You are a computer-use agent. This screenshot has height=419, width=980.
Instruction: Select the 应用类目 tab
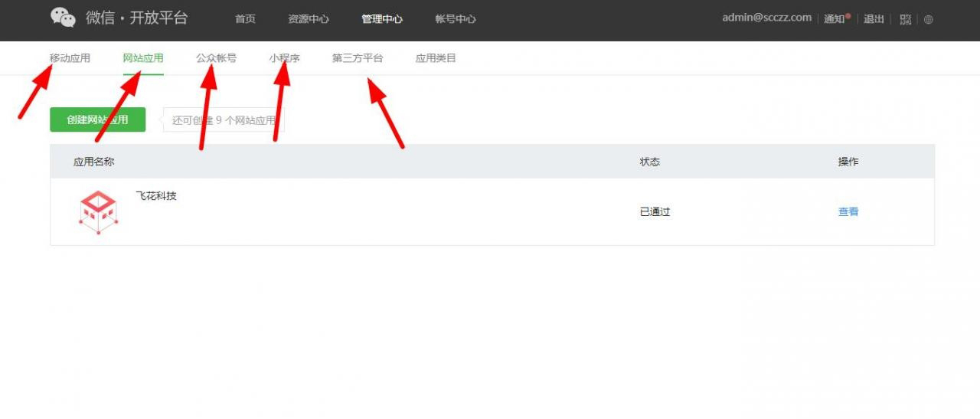[436, 58]
